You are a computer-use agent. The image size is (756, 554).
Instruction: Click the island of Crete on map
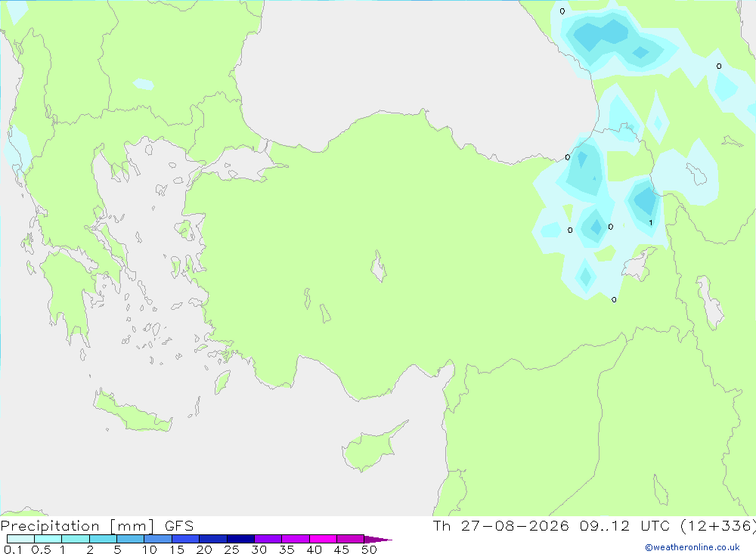click(x=132, y=411)
